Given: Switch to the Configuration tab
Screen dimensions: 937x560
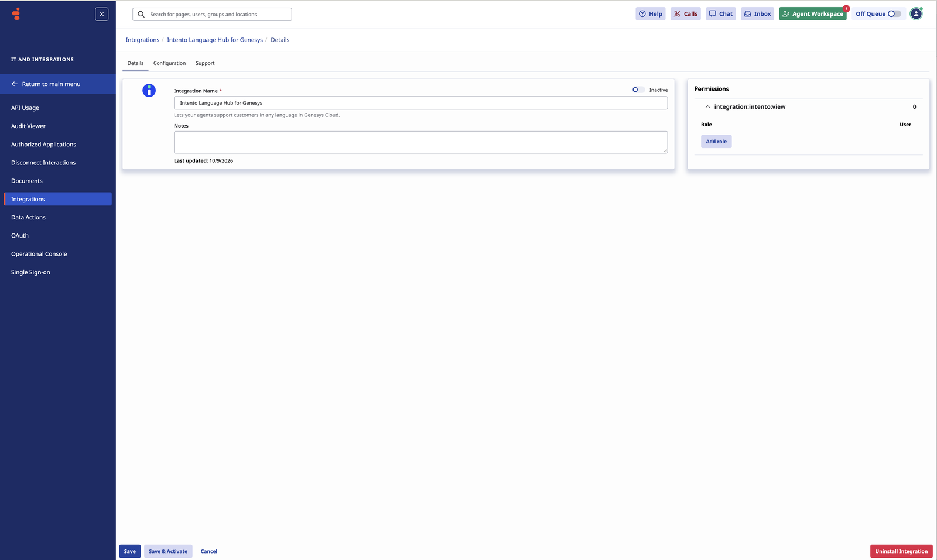Looking at the screenshot, I should pyautogui.click(x=170, y=63).
